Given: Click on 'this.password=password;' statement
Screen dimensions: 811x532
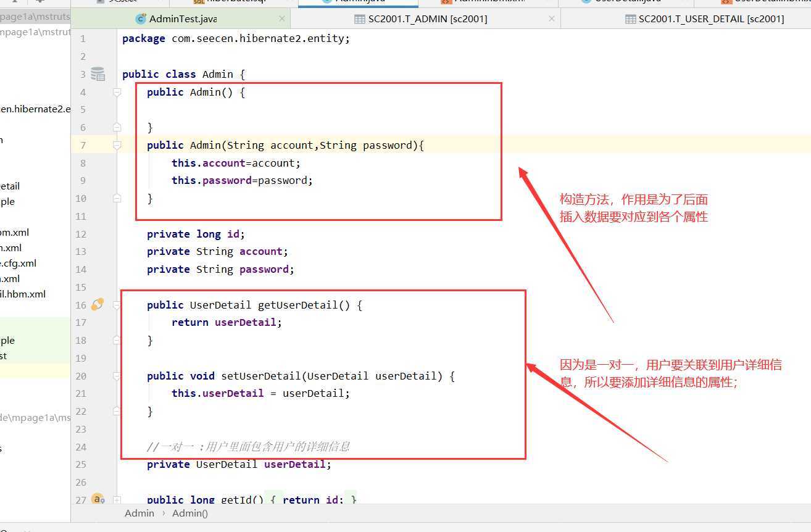Looking at the screenshot, I should click(x=242, y=180).
